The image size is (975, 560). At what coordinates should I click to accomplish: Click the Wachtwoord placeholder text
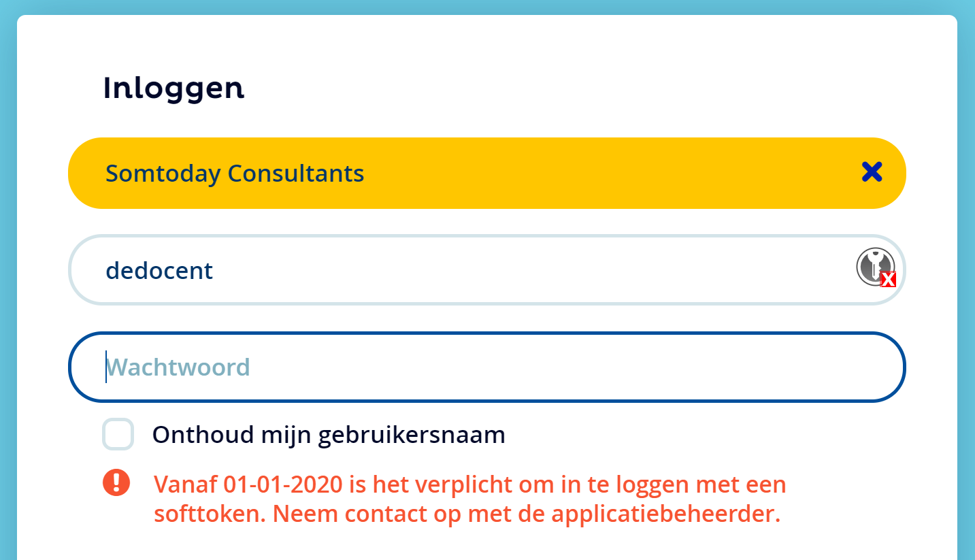click(179, 367)
